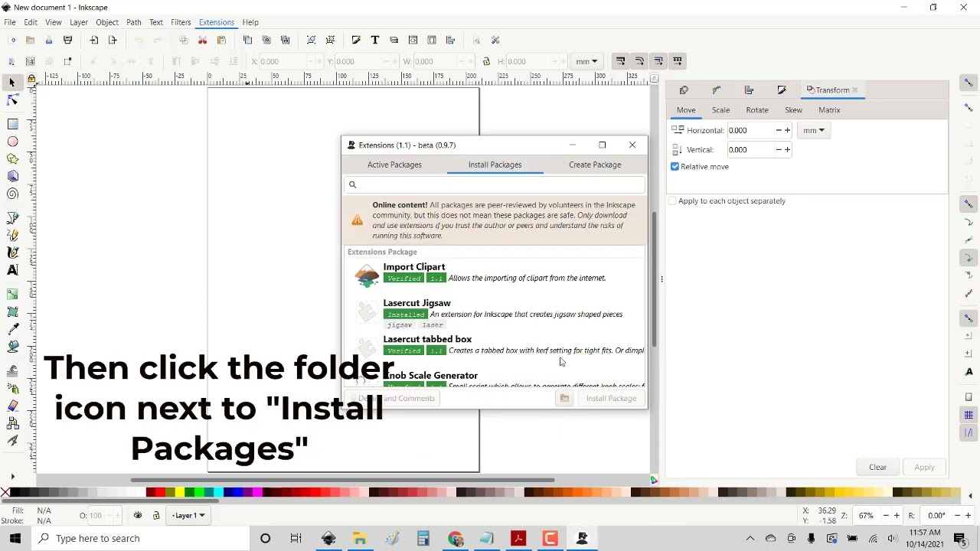Click the Install Package button
980x551 pixels.
(x=611, y=398)
